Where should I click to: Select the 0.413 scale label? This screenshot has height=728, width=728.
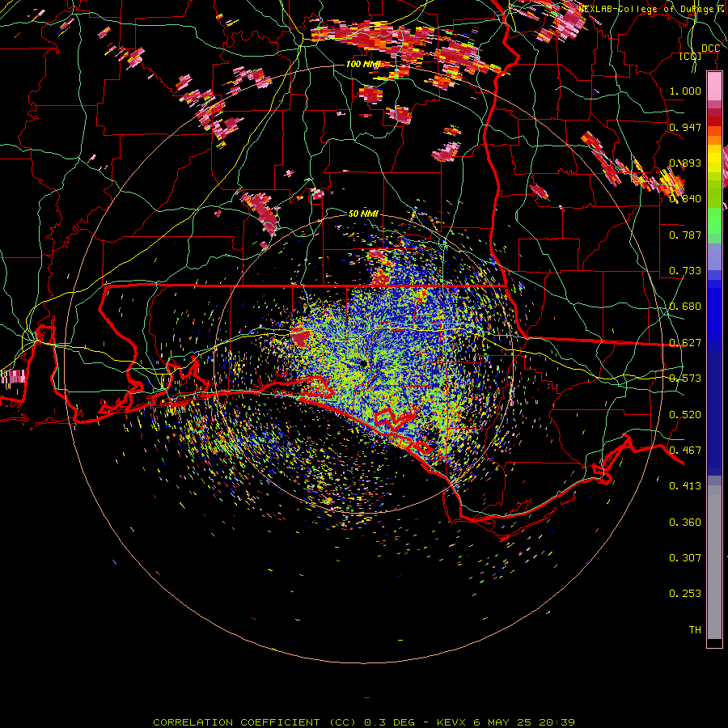pyautogui.click(x=685, y=486)
